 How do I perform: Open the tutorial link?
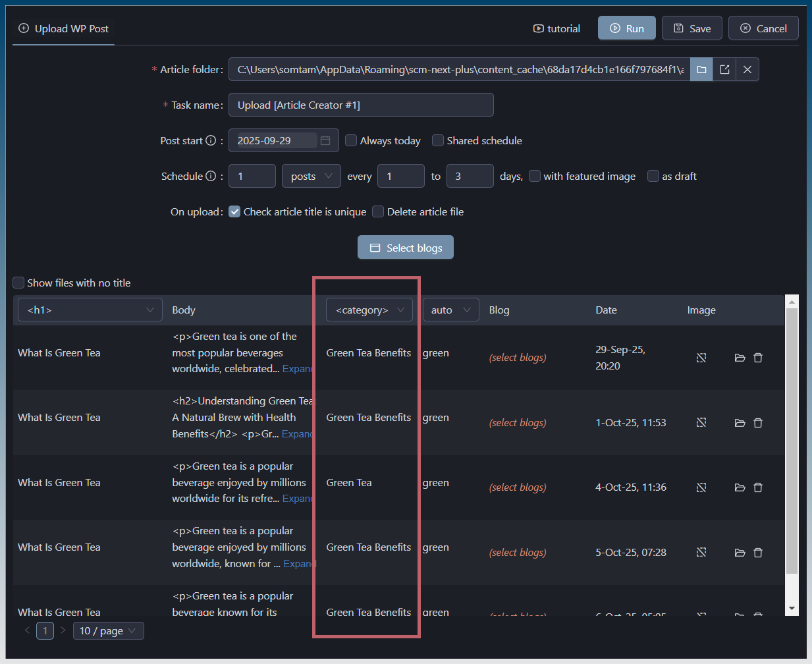pos(556,29)
